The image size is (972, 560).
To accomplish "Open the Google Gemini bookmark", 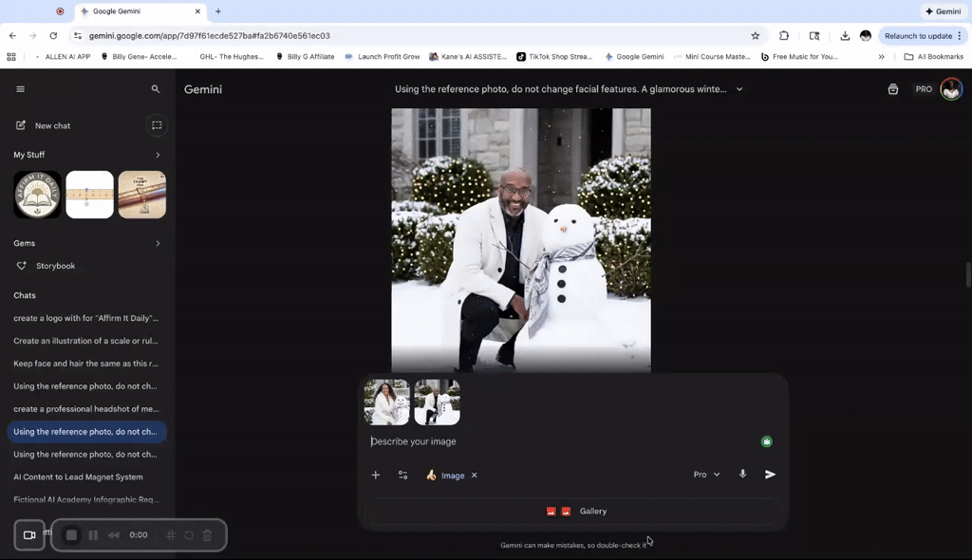I will click(x=634, y=56).
